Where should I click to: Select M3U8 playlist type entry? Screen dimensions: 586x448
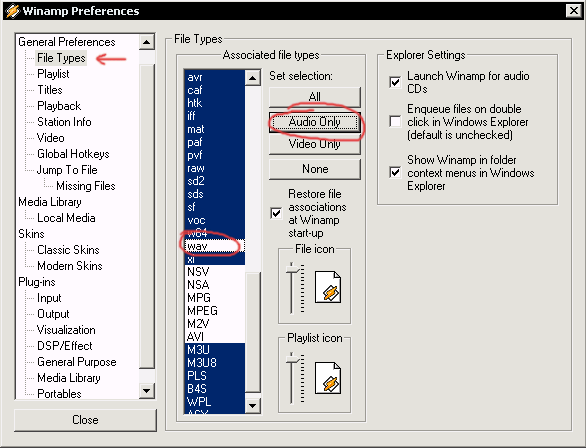[215, 363]
